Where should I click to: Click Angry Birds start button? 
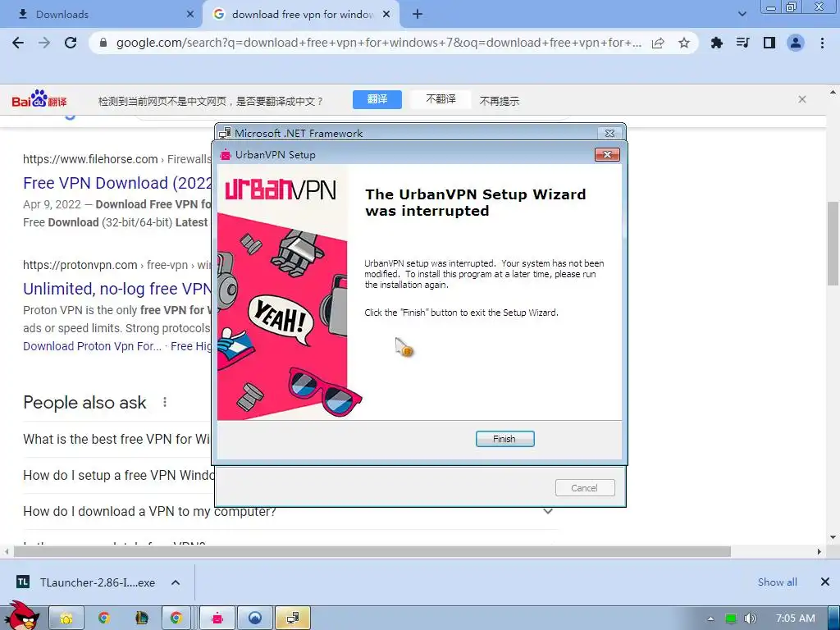pyautogui.click(x=21, y=615)
